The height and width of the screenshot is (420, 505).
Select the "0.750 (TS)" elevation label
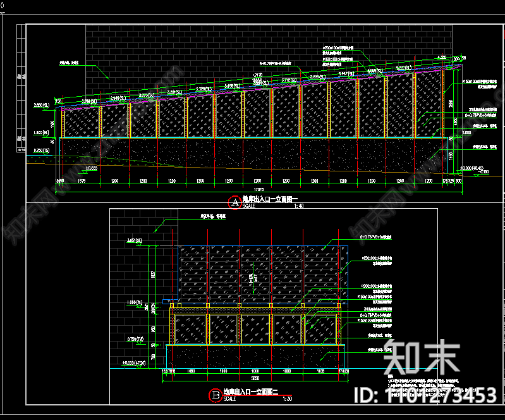coord(42,150)
